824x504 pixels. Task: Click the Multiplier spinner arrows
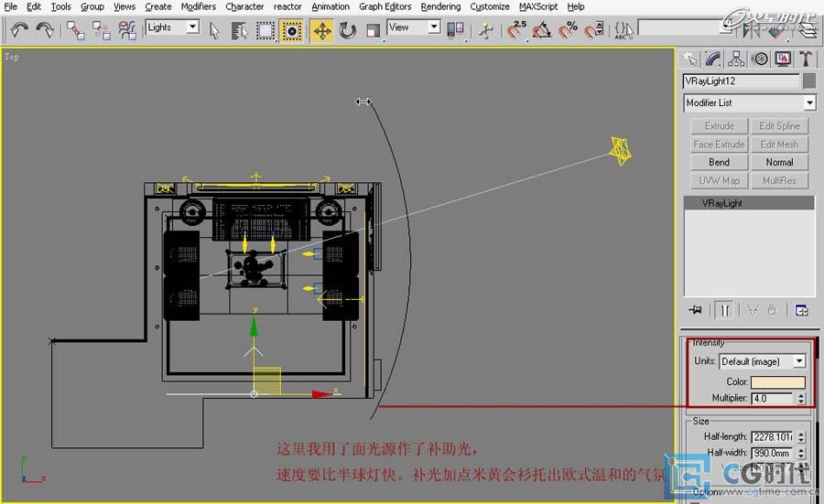coord(801,399)
